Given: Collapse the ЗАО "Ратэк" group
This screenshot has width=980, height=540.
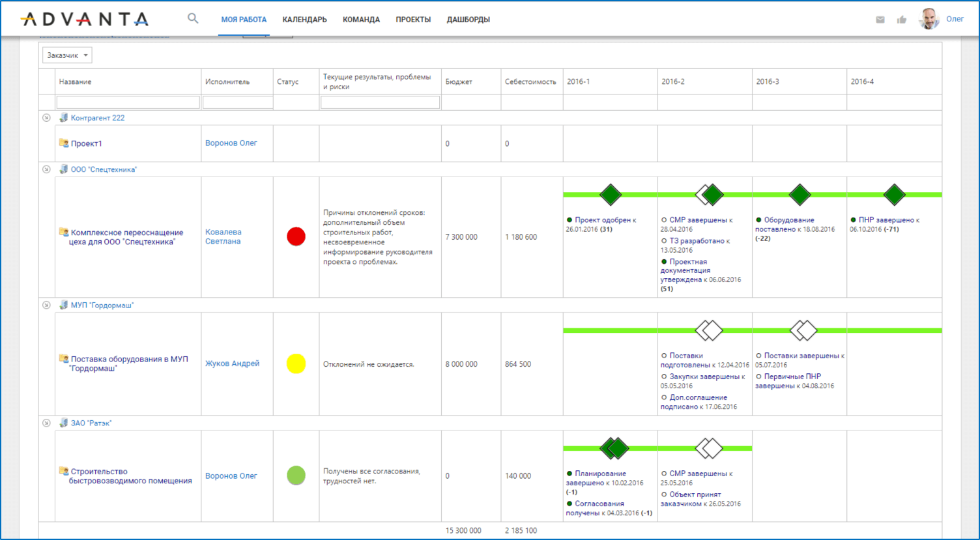Looking at the screenshot, I should [x=46, y=423].
